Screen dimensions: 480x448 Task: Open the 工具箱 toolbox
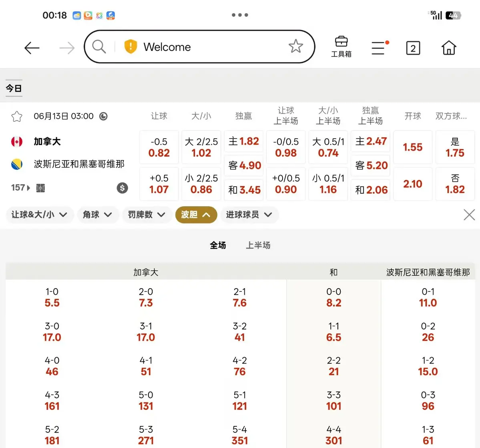[341, 47]
